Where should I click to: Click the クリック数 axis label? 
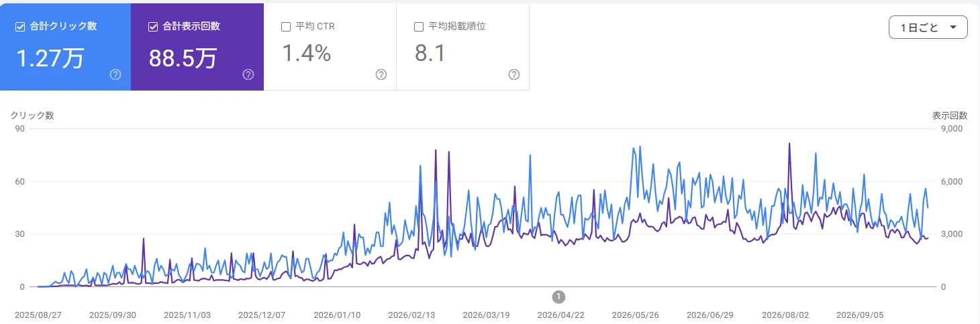click(32, 115)
